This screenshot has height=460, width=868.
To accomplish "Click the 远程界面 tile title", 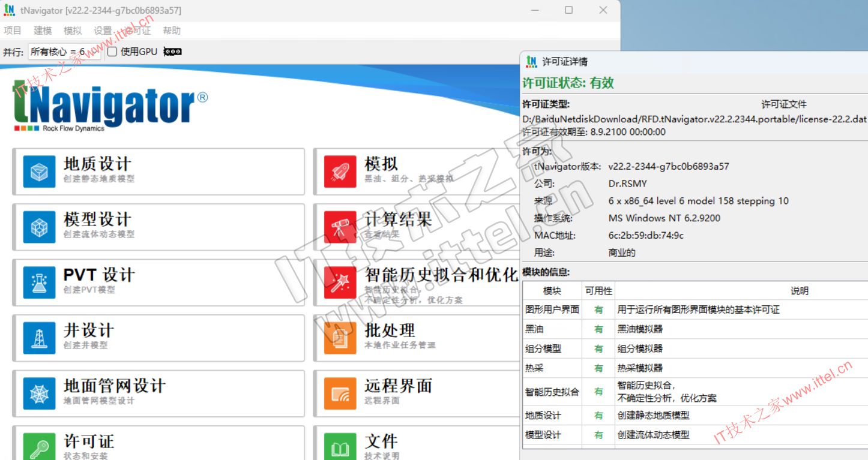I will pos(398,386).
